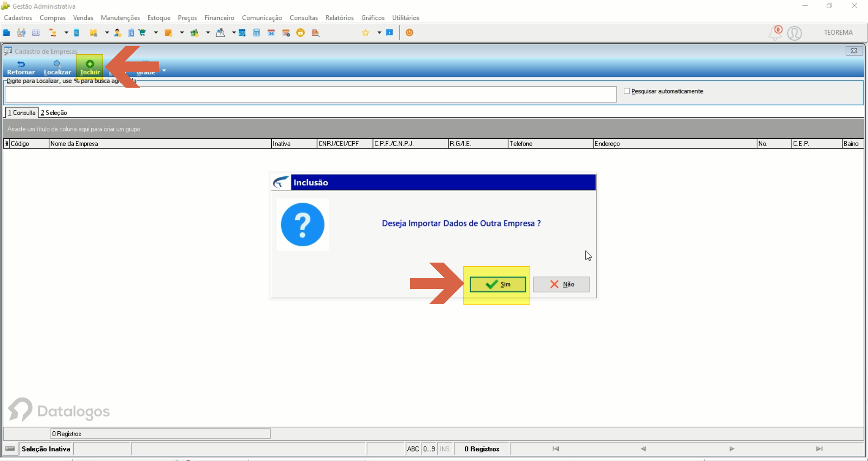Open the Vendas menu
Image resolution: width=868 pixels, height=461 pixels.
(x=83, y=18)
